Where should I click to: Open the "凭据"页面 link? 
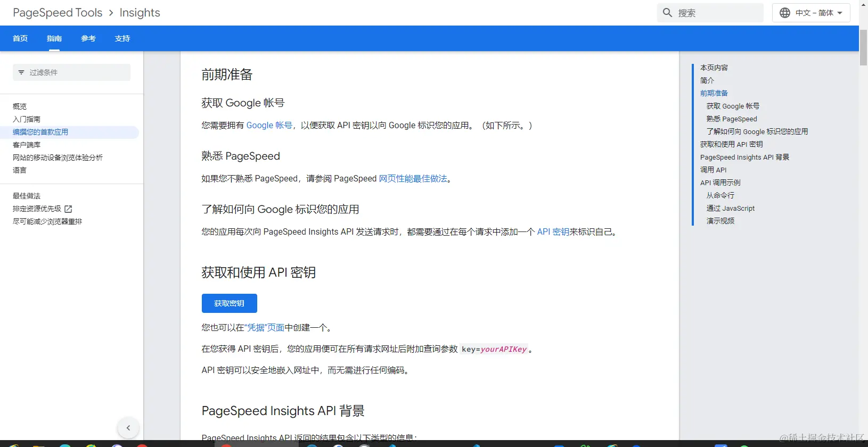coord(264,328)
